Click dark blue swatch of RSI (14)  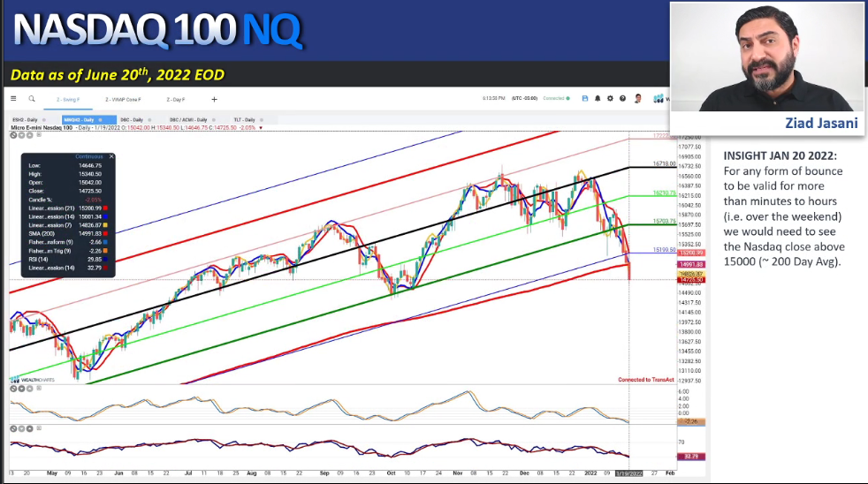(x=105, y=259)
